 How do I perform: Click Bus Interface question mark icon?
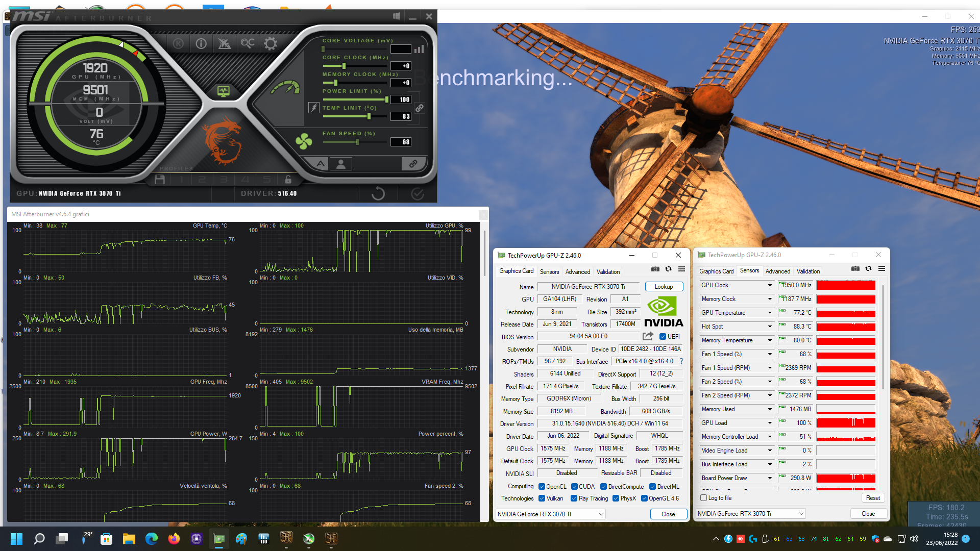click(x=681, y=361)
